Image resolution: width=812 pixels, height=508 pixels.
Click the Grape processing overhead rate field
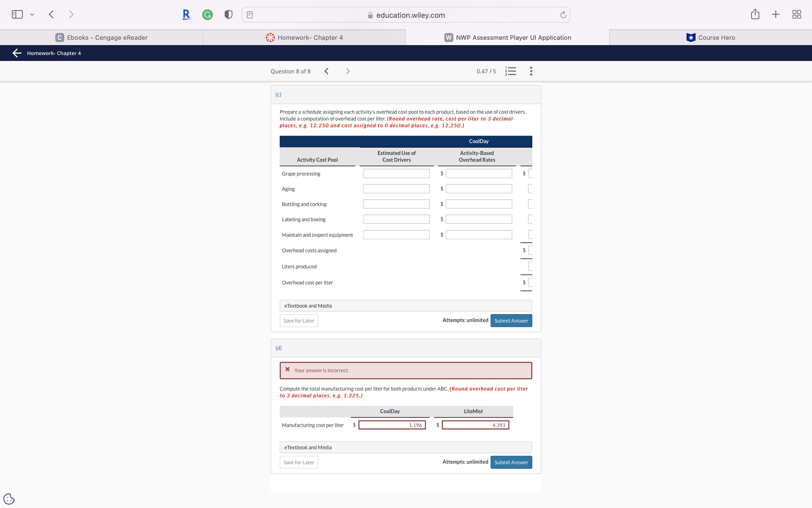pyautogui.click(x=479, y=173)
